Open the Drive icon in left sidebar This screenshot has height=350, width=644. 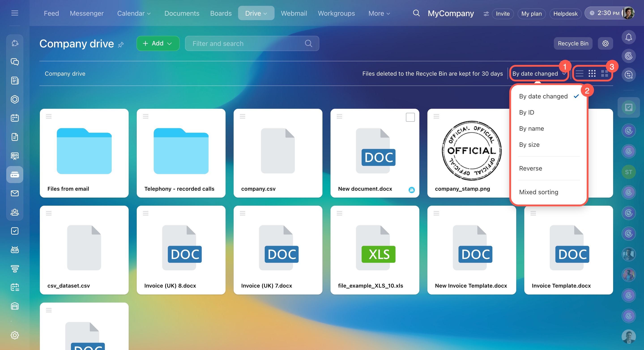(15, 175)
